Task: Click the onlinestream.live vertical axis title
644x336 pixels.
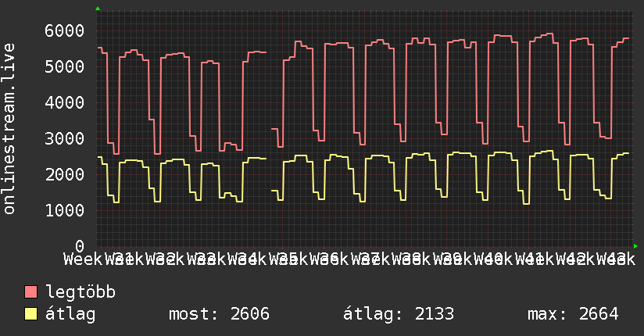Action: click(x=9, y=129)
